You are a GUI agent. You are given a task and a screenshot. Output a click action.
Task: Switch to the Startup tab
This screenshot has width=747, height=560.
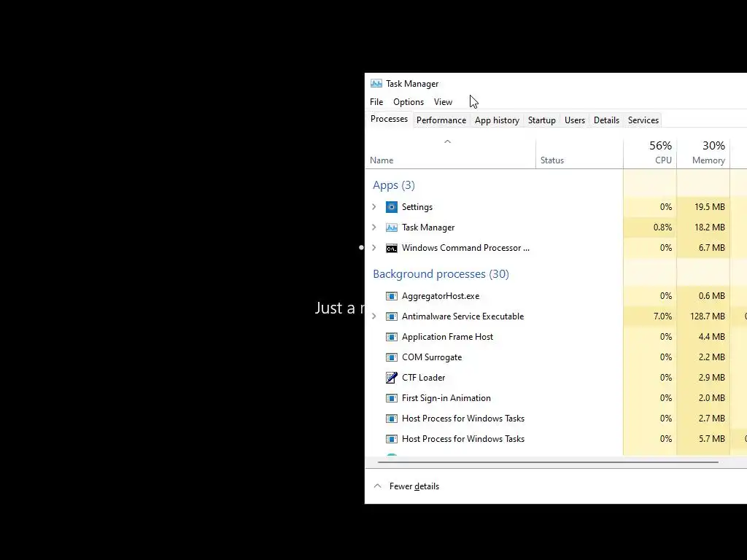tap(542, 120)
